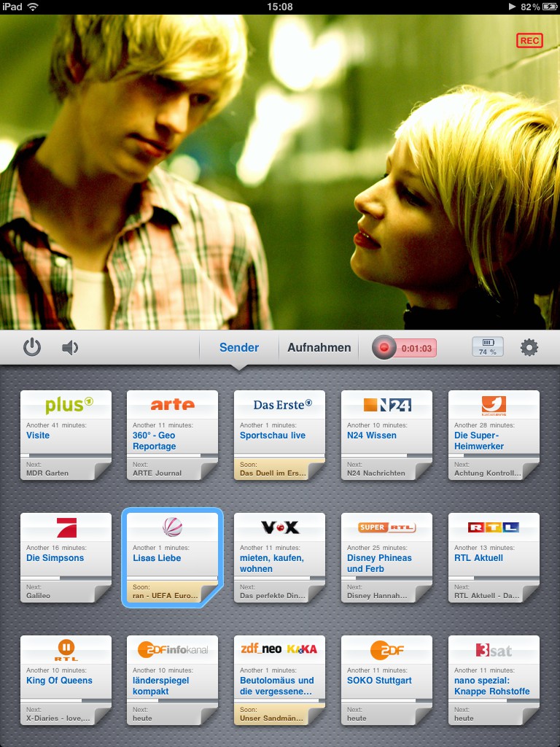Switch to the Sender tab
560x747 pixels.
239,347
